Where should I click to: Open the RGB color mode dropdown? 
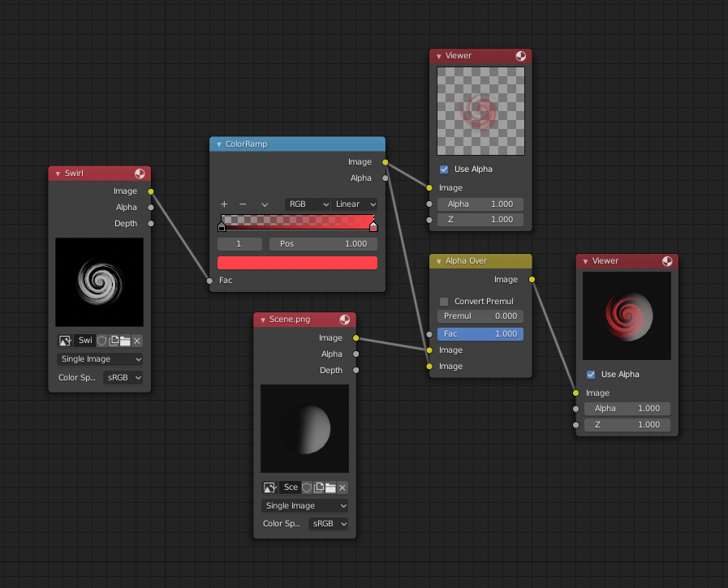coord(308,204)
